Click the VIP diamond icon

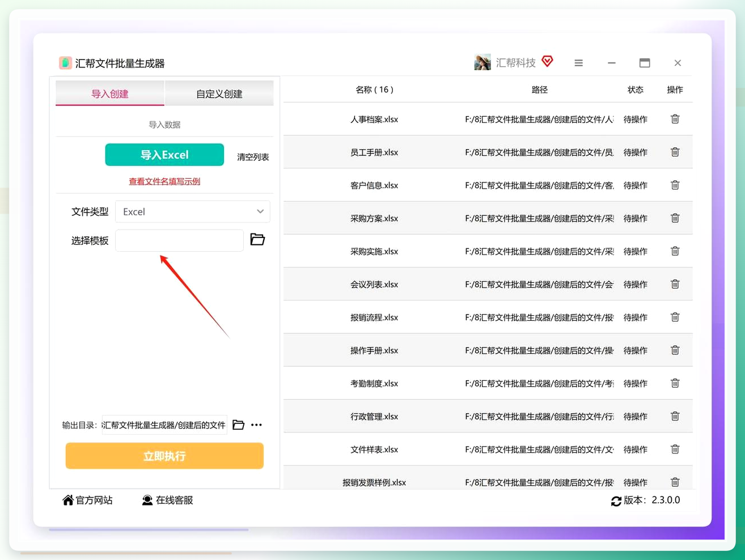547,61
